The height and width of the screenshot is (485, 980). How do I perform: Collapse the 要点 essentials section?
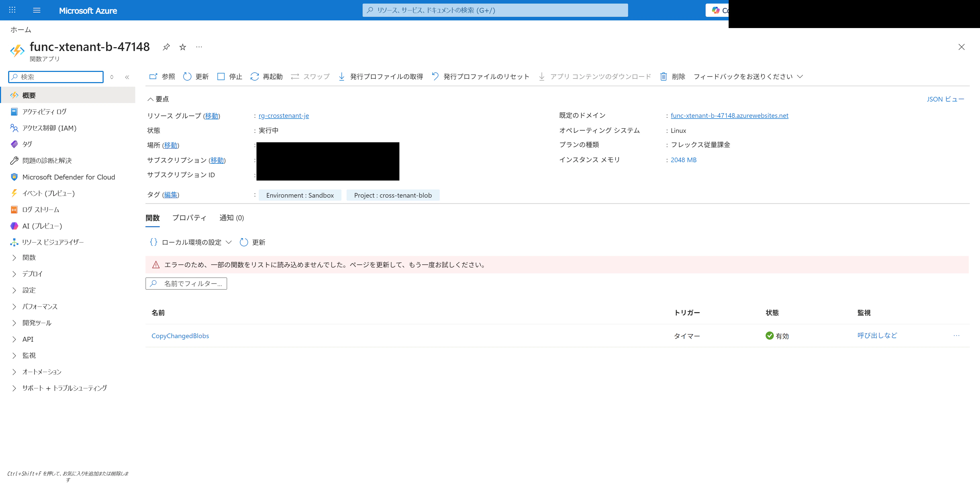click(x=158, y=99)
